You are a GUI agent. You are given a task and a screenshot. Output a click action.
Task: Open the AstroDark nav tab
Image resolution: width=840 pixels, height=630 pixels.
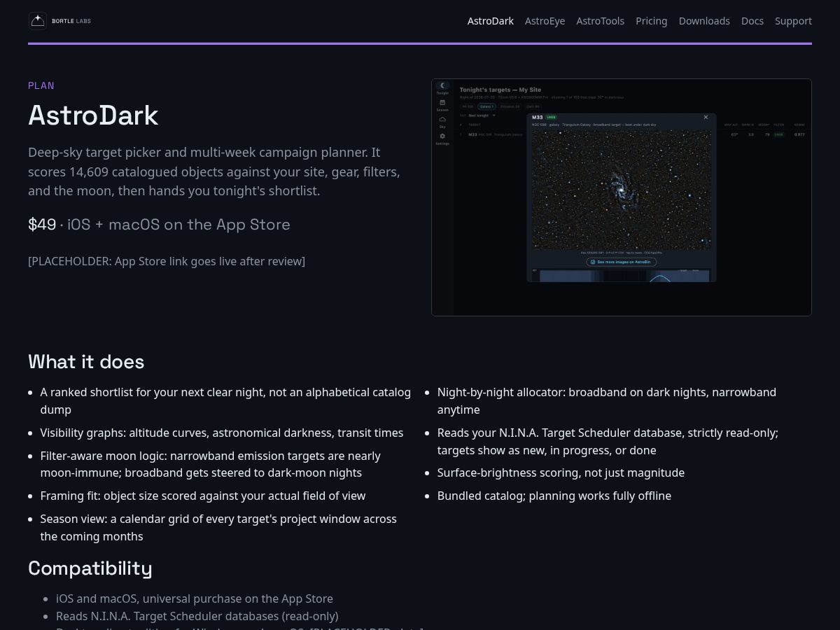[491, 21]
